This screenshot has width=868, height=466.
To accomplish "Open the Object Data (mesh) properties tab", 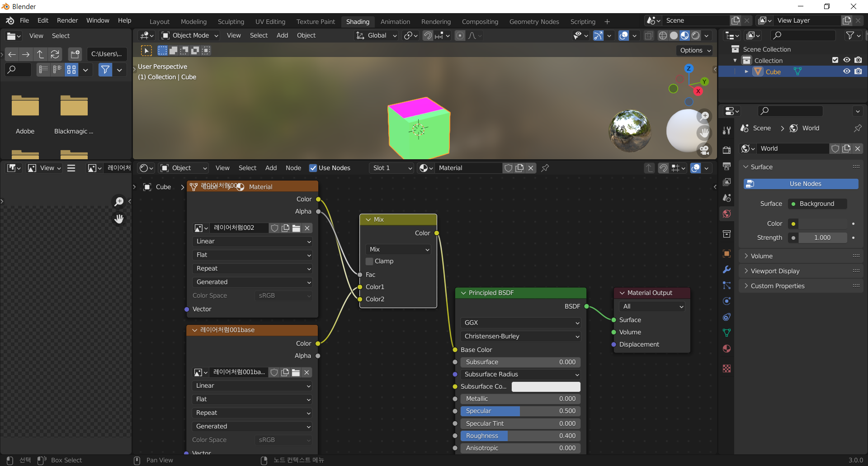I will coord(726,333).
